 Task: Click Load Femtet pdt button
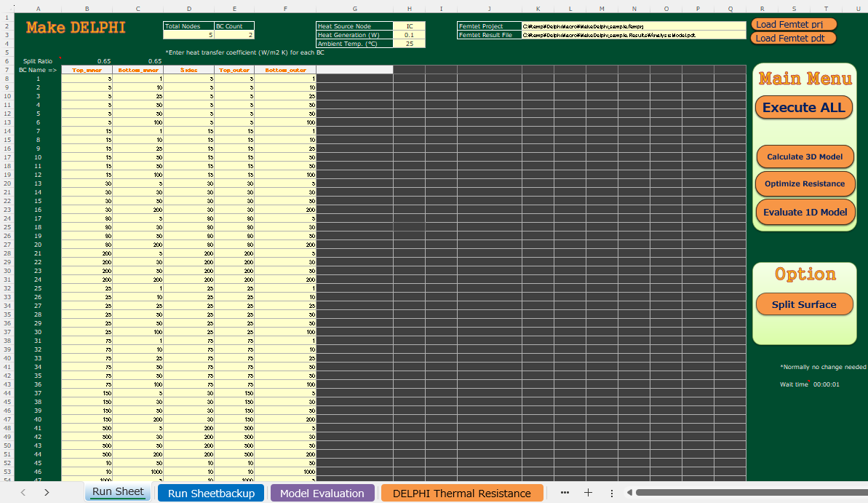(x=794, y=38)
